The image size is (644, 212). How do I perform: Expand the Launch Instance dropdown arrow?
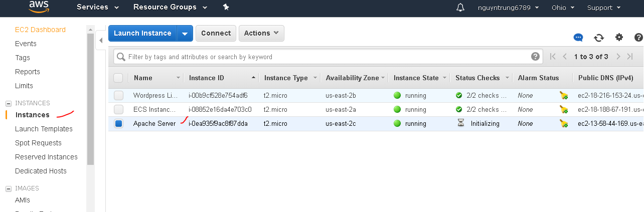(x=185, y=34)
